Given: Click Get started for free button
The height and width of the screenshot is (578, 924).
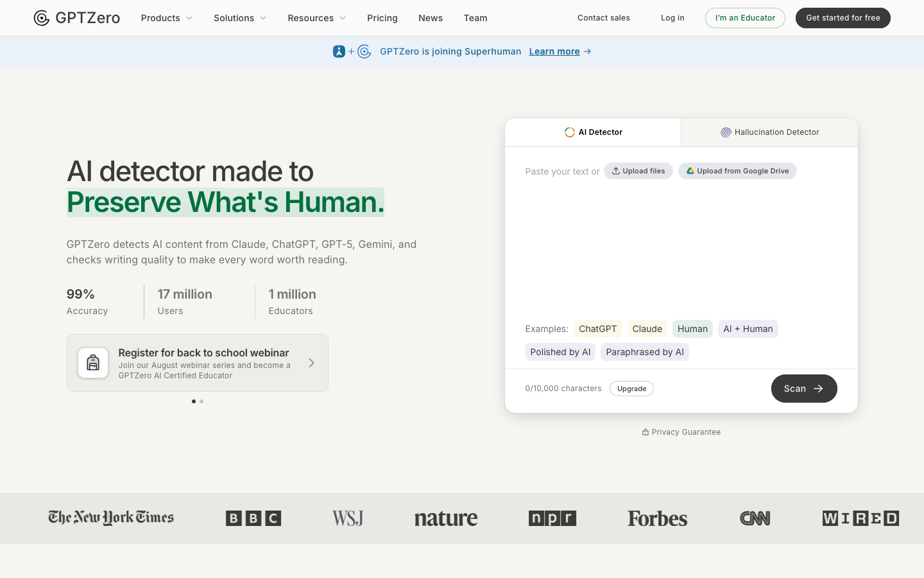Looking at the screenshot, I should click(x=843, y=18).
